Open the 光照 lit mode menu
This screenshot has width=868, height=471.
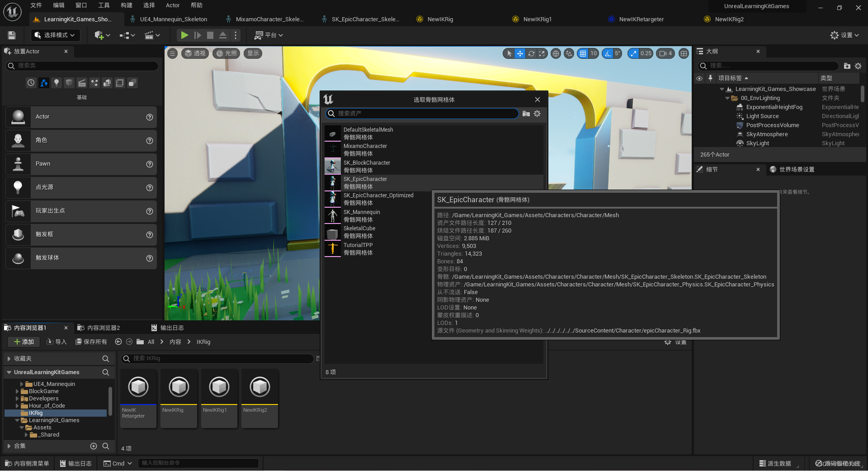tap(226, 53)
